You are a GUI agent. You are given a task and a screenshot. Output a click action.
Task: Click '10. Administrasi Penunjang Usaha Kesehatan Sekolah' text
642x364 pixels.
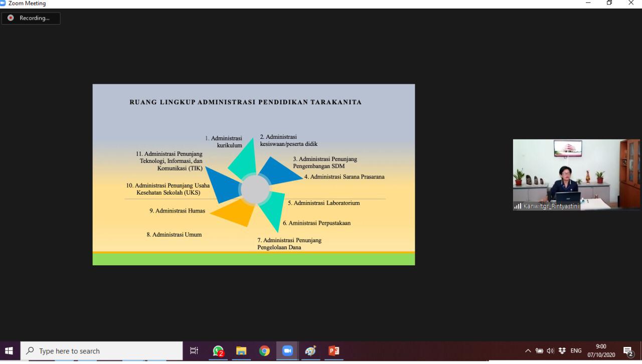pyautogui.click(x=168, y=189)
